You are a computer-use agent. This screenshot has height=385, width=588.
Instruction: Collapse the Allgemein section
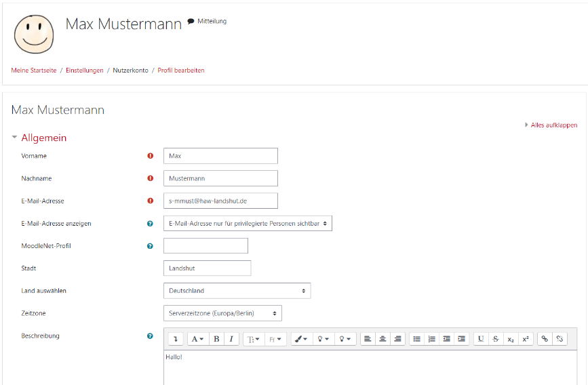point(43,138)
